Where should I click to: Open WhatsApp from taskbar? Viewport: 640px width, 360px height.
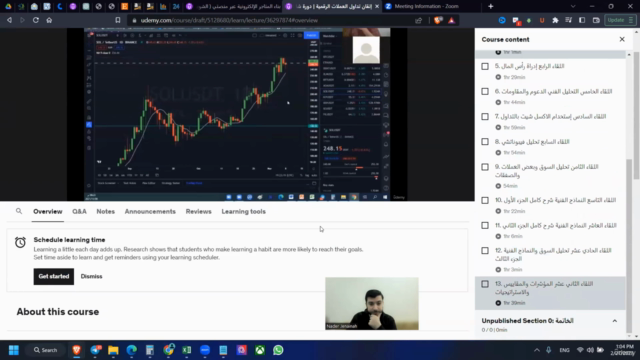click(278, 350)
